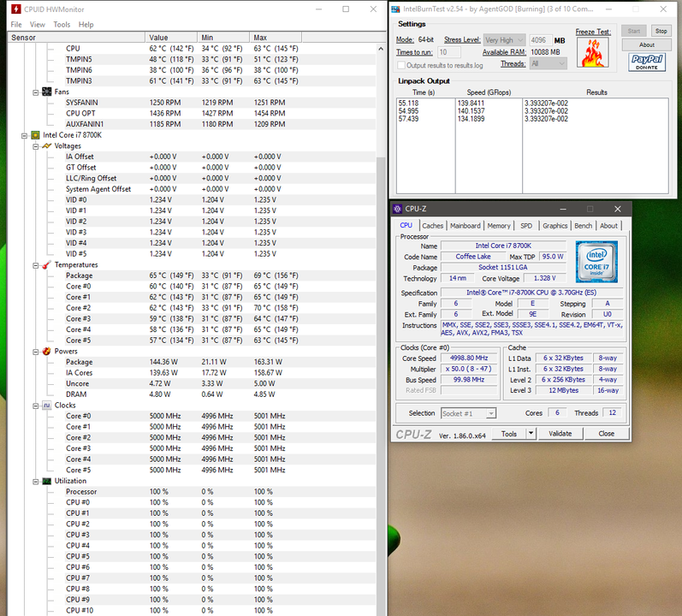Click the Times to run input field

(x=449, y=52)
